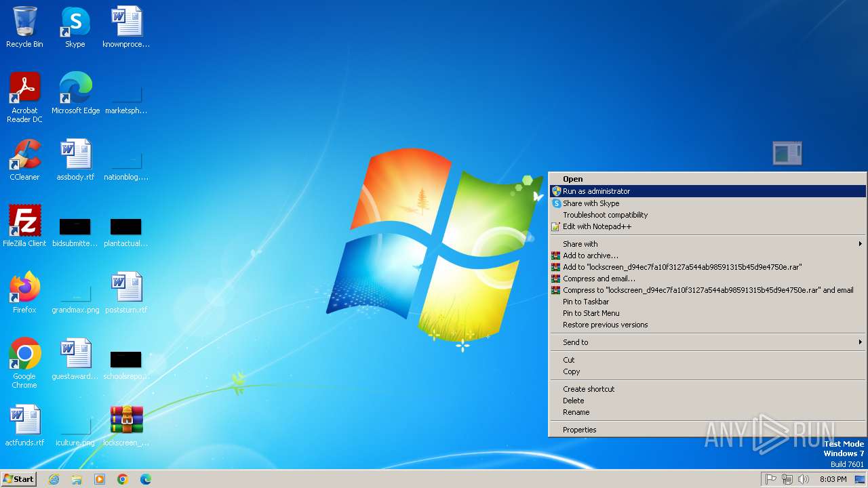Open the volume speaker tray icon
Image resolution: width=868 pixels, height=488 pixels.
[803, 479]
